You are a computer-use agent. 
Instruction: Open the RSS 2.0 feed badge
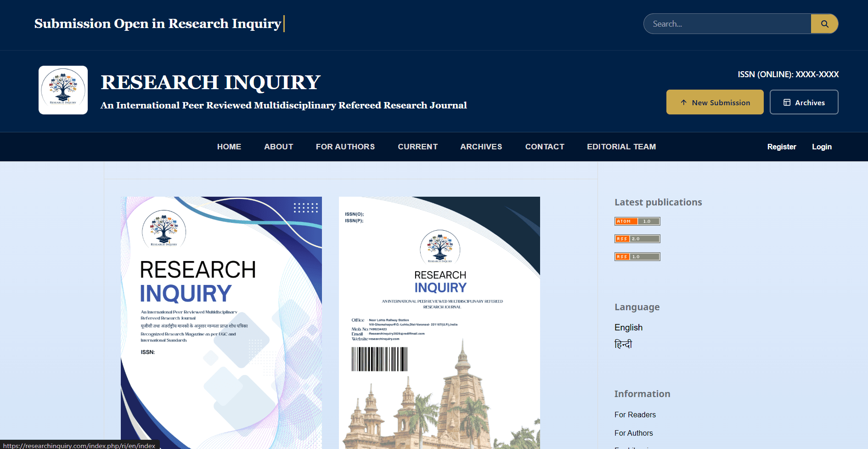(x=637, y=239)
